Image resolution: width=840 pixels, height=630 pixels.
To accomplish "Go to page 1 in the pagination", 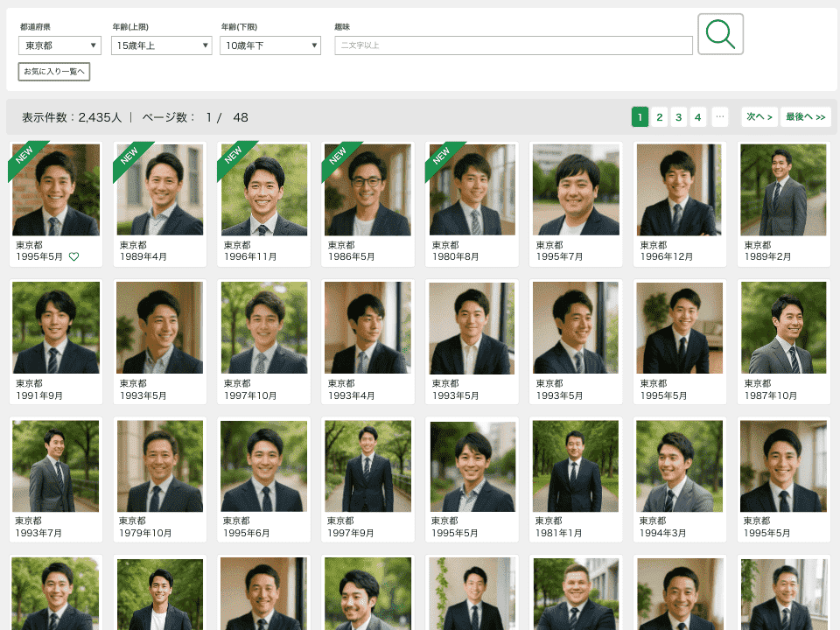I will [640, 116].
